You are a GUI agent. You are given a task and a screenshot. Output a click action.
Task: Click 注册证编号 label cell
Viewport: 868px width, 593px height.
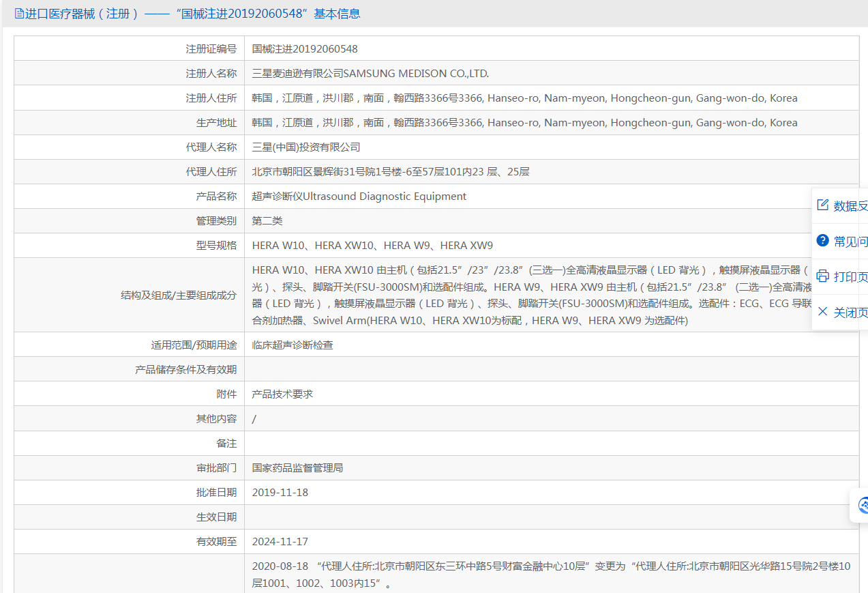pos(130,49)
